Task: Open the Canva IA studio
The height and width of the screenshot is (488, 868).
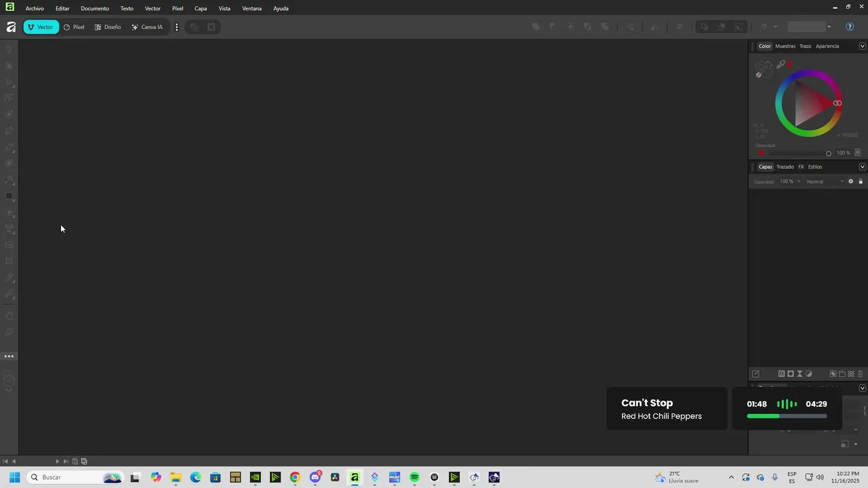Action: 147,27
